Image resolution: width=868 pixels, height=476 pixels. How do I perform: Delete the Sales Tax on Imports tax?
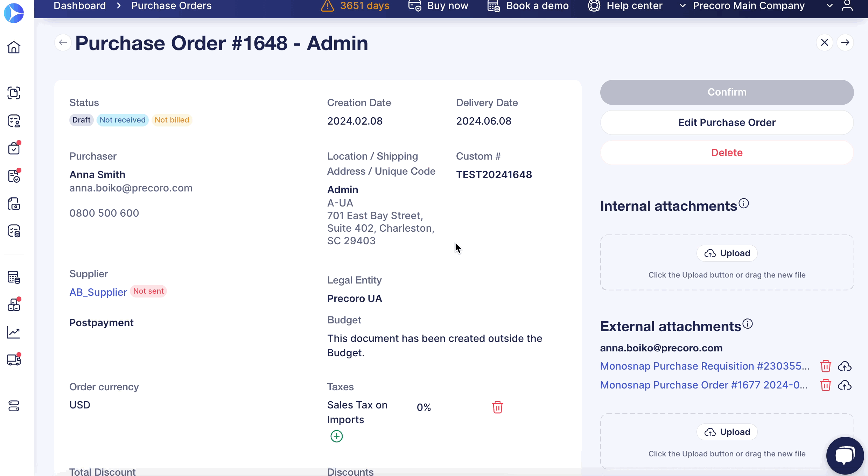point(497,407)
